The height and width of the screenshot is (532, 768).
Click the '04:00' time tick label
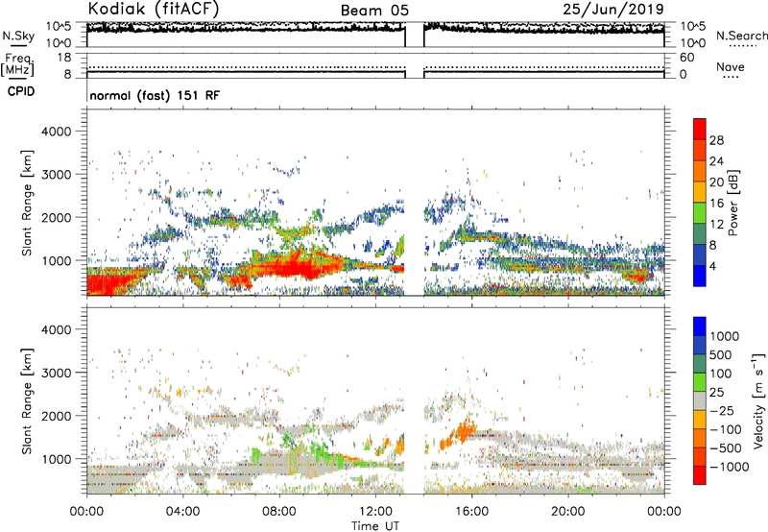(x=182, y=512)
